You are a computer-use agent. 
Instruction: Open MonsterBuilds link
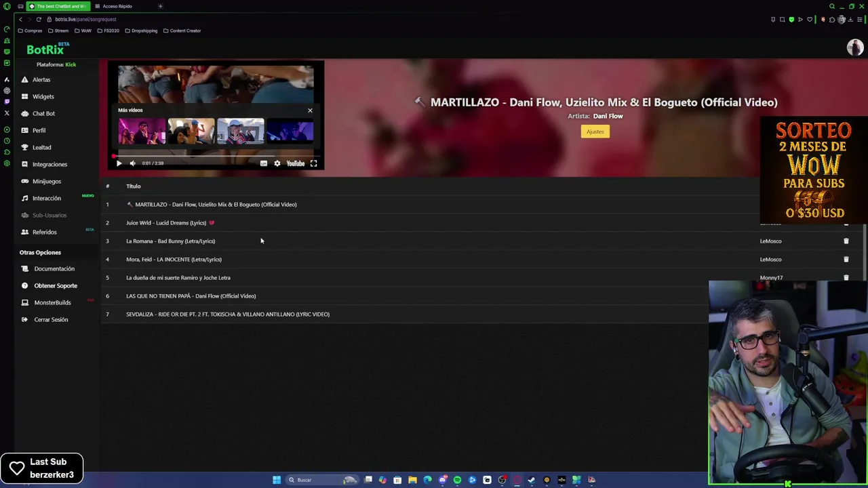(x=52, y=302)
